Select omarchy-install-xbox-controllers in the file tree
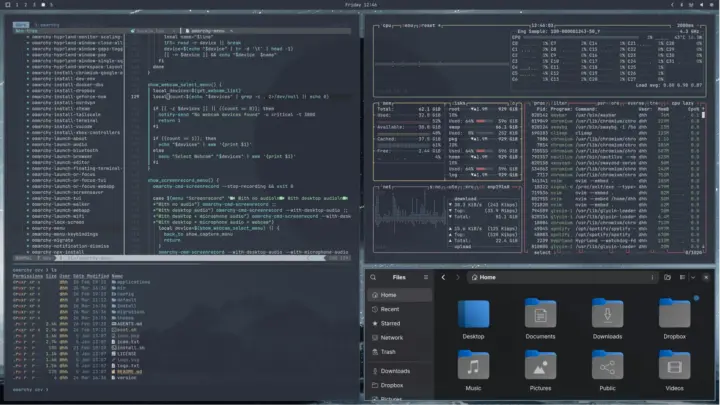The width and height of the screenshot is (720, 405). point(76,133)
